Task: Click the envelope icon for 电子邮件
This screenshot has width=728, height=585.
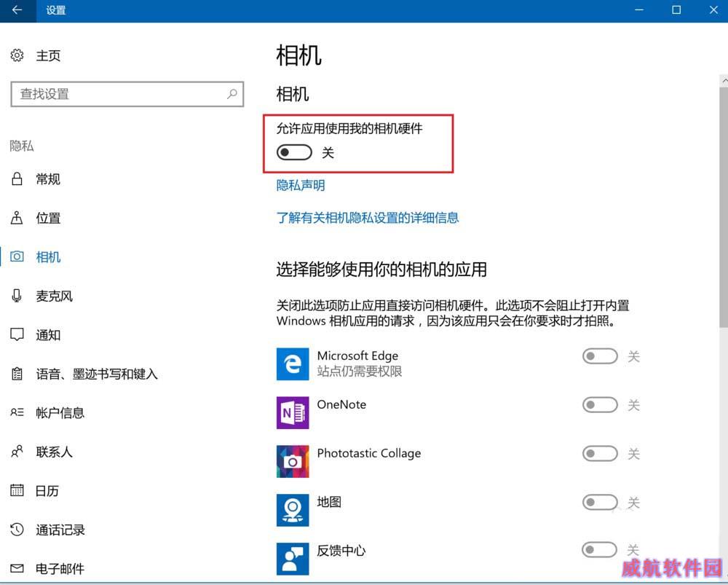Action: click(17, 568)
